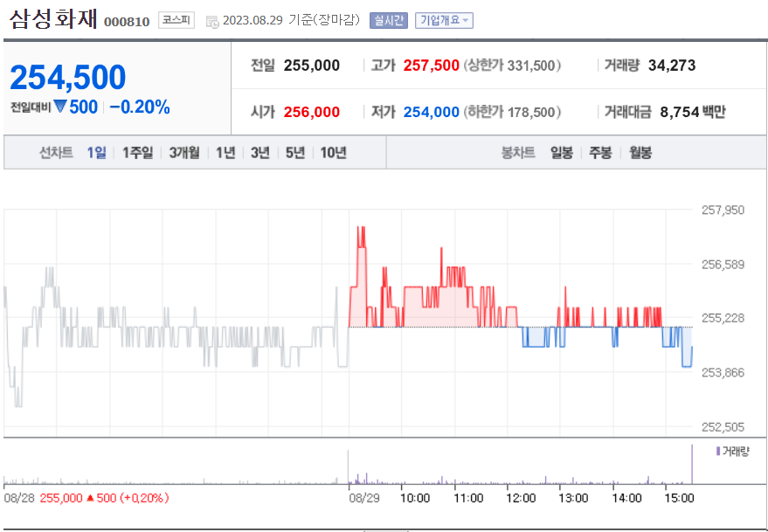768x532 pixels.
Task: Click the gray previous-day price line
Action: [176, 337]
